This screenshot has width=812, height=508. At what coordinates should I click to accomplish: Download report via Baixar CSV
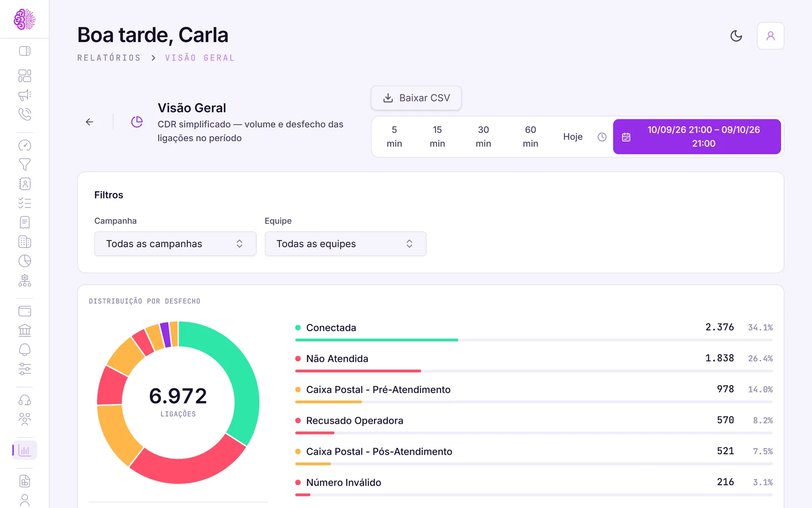416,98
